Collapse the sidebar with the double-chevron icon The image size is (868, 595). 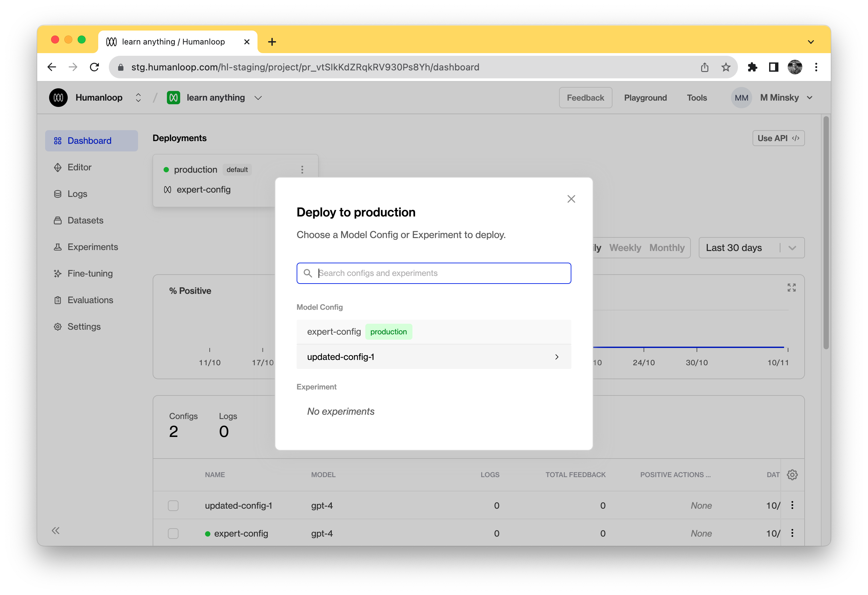tap(56, 530)
